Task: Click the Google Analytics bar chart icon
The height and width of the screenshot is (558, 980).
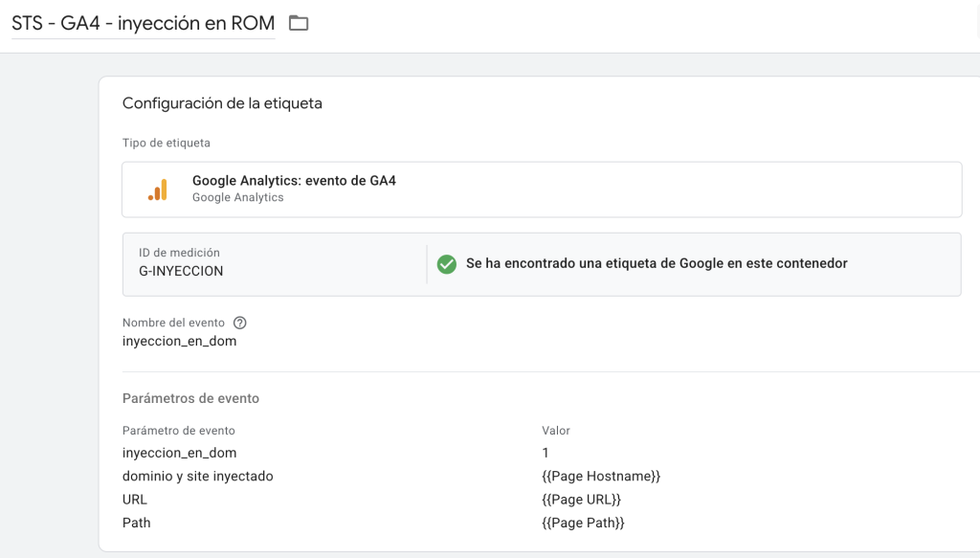Action: (x=158, y=190)
